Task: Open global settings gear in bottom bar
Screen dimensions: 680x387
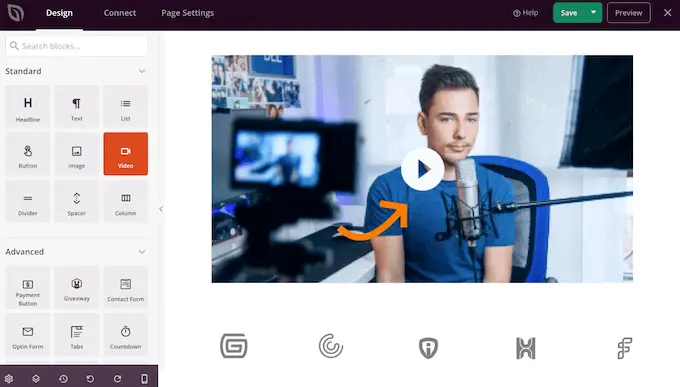Action: 9,379
